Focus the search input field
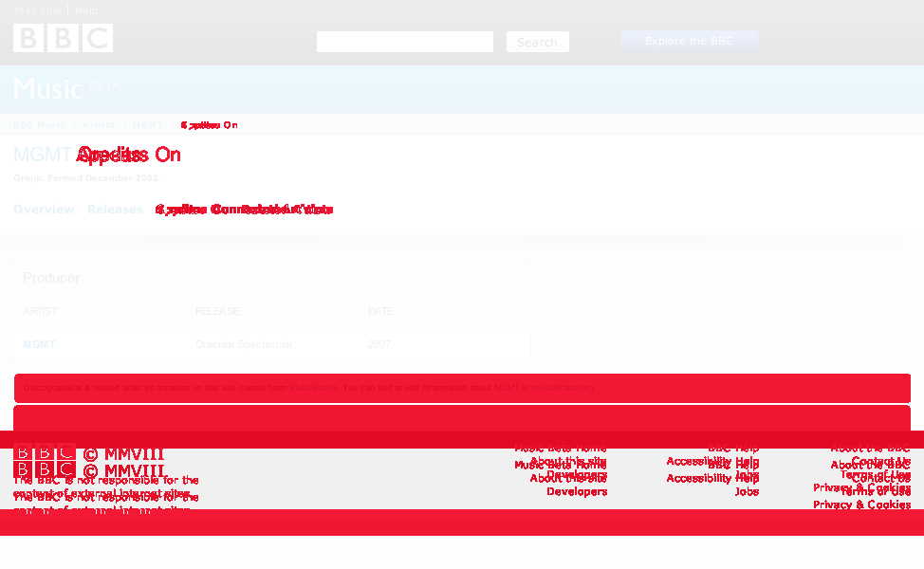The width and height of the screenshot is (924, 569). coord(405,42)
